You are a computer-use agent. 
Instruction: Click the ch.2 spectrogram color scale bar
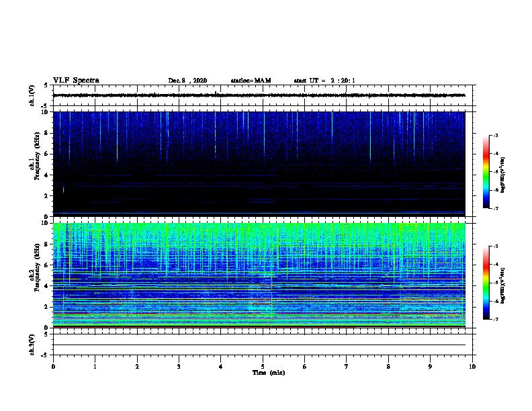coord(486,283)
